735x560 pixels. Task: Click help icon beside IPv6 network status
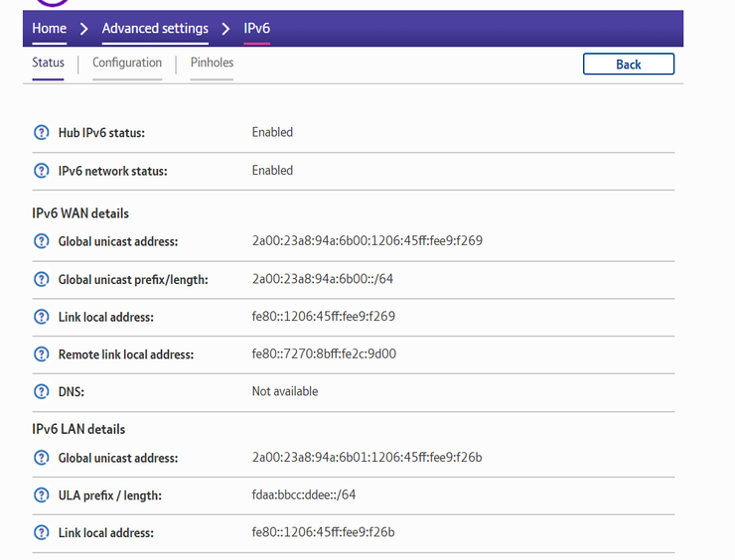(41, 171)
